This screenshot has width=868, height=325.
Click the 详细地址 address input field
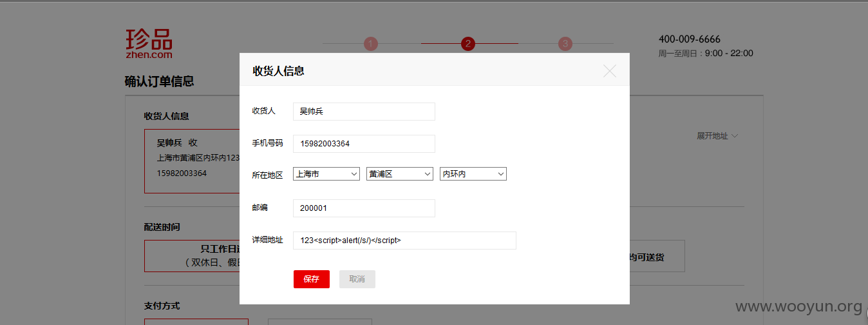click(404, 241)
